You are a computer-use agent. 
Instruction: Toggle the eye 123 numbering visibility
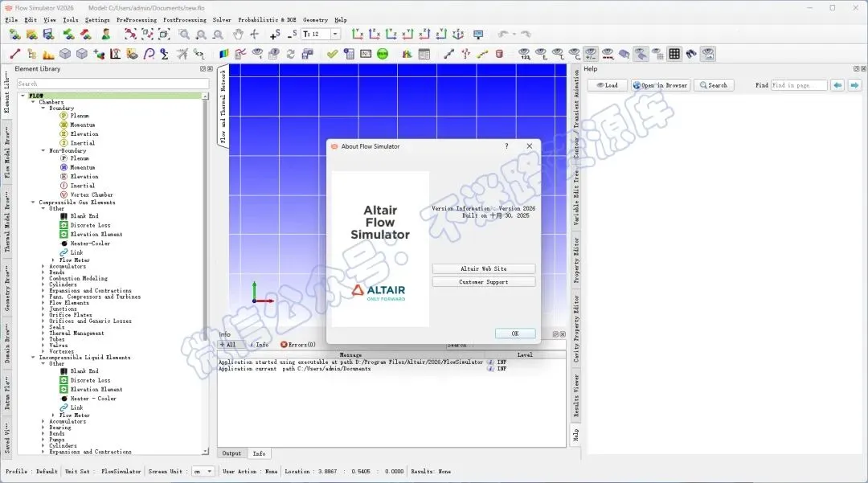tap(524, 54)
